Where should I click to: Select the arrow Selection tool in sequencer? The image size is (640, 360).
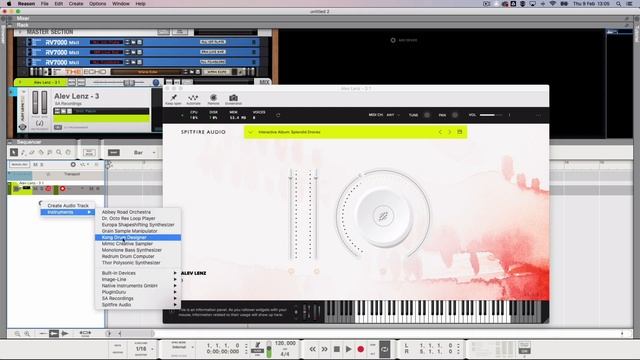[14, 152]
